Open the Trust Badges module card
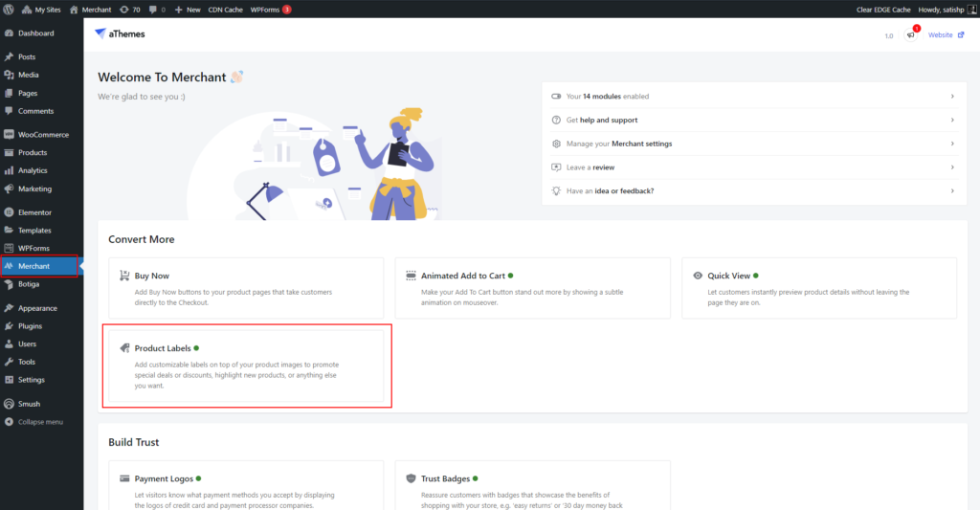The image size is (980, 510). pos(532,486)
